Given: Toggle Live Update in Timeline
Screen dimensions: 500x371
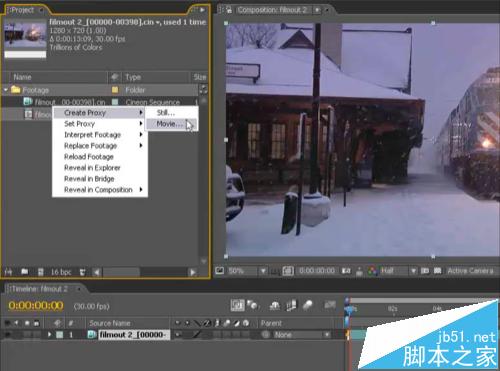Looking at the screenshot, I should tap(237, 305).
